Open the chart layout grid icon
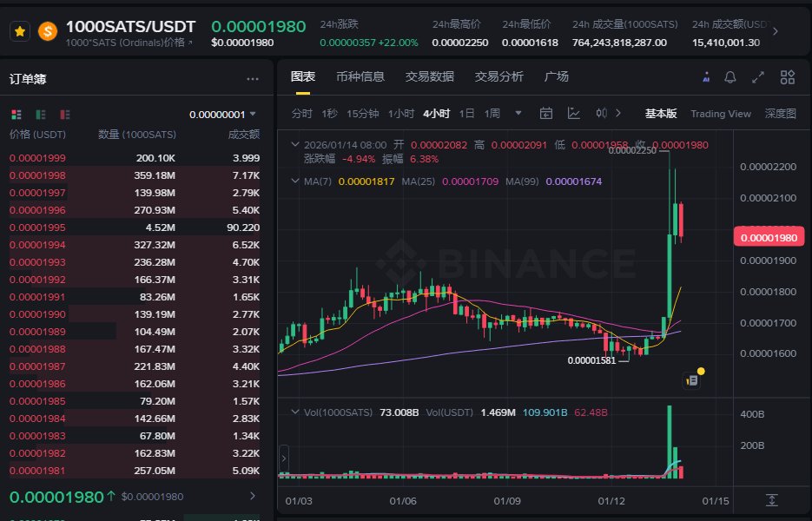This screenshot has width=812, height=521. click(x=787, y=77)
